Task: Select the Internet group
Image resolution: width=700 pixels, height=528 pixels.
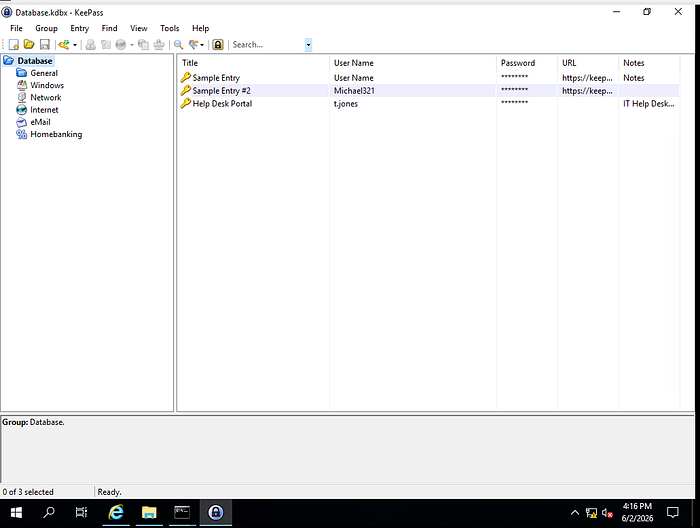Action: (44, 109)
